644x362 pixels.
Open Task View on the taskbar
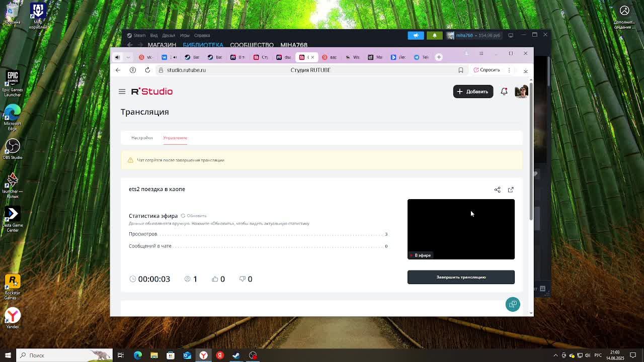121,355
